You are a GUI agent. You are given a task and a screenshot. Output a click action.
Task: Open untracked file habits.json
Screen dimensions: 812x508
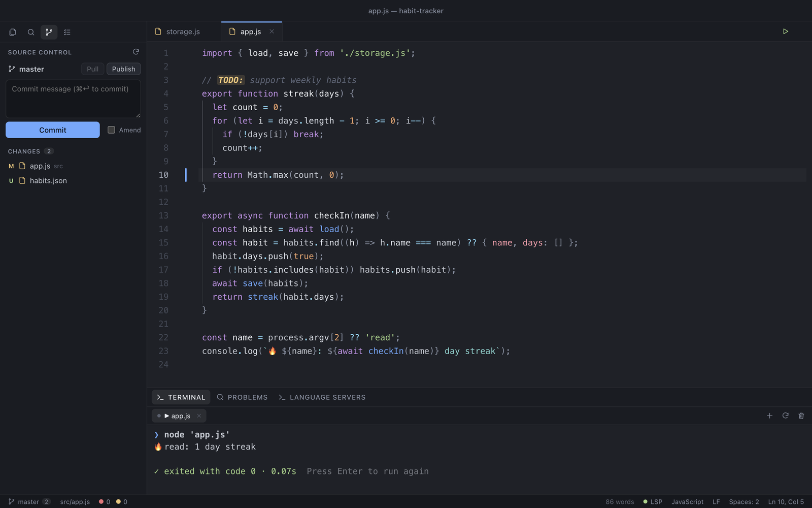(x=73, y=180)
